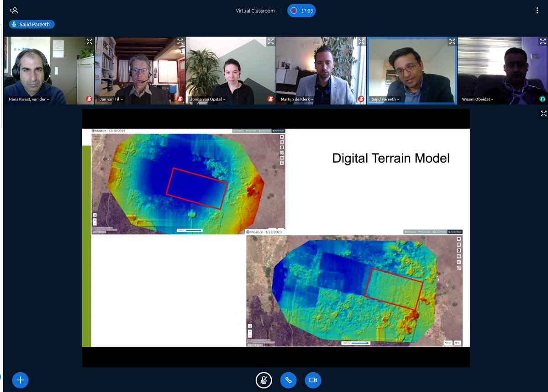This screenshot has width=548, height=392.
Task: Click the Share button on 1/22/2020 map
Action: (448, 343)
